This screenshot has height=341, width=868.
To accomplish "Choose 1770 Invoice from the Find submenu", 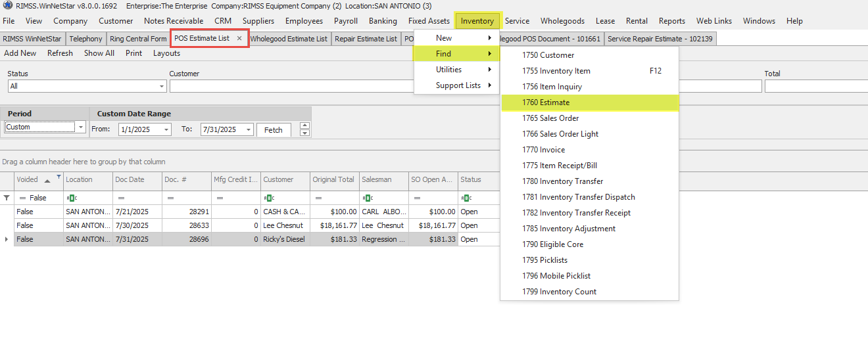I will 590,150.
